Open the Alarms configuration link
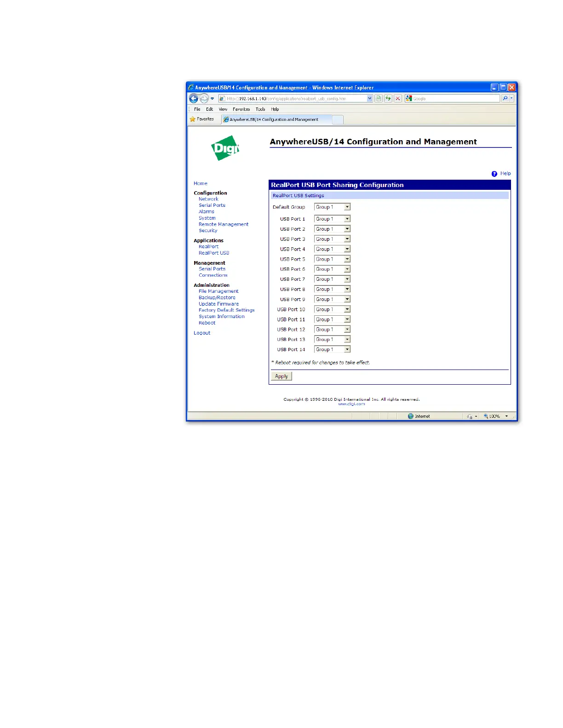 (207, 212)
